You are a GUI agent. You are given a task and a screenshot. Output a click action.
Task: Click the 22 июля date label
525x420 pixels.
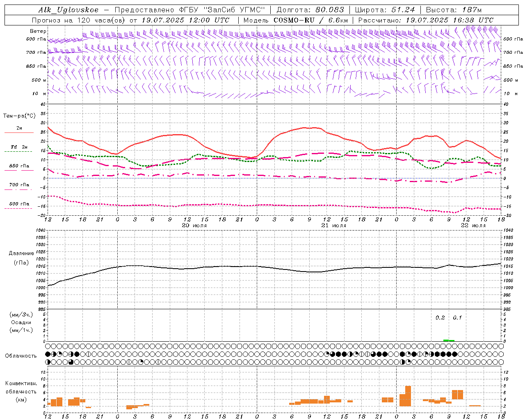click(473, 226)
